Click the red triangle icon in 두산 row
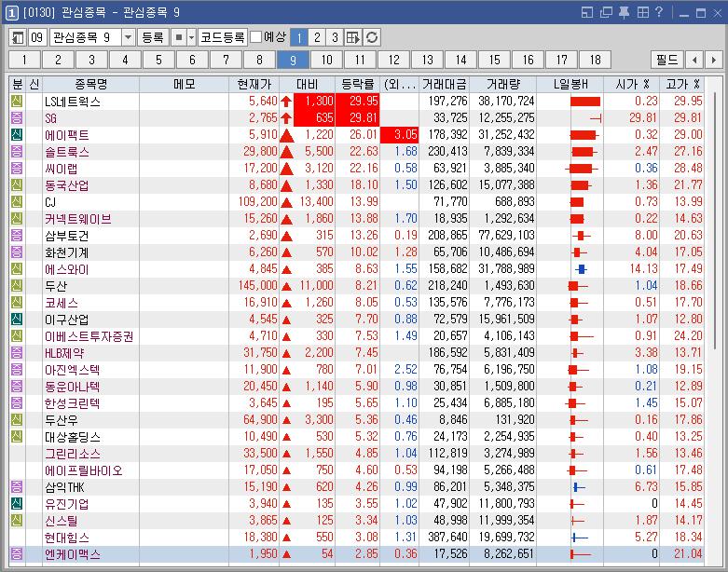Viewport: 728px width, 572px height. [286, 286]
